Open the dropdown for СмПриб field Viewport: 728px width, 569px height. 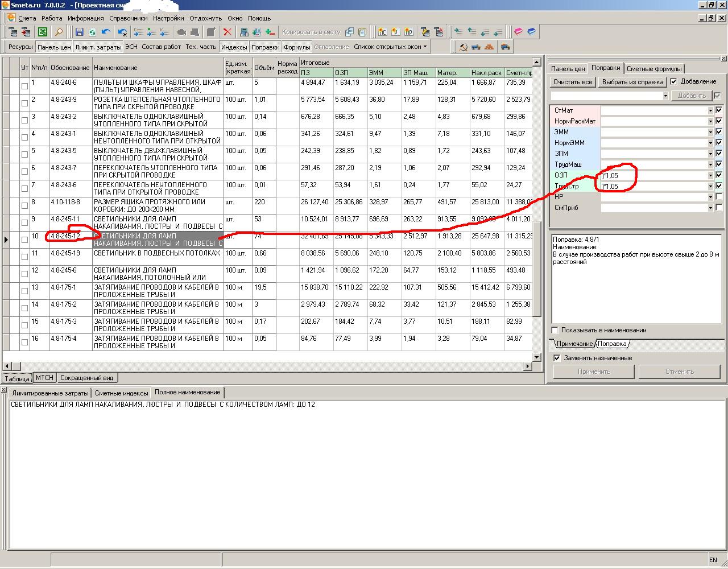[710, 208]
